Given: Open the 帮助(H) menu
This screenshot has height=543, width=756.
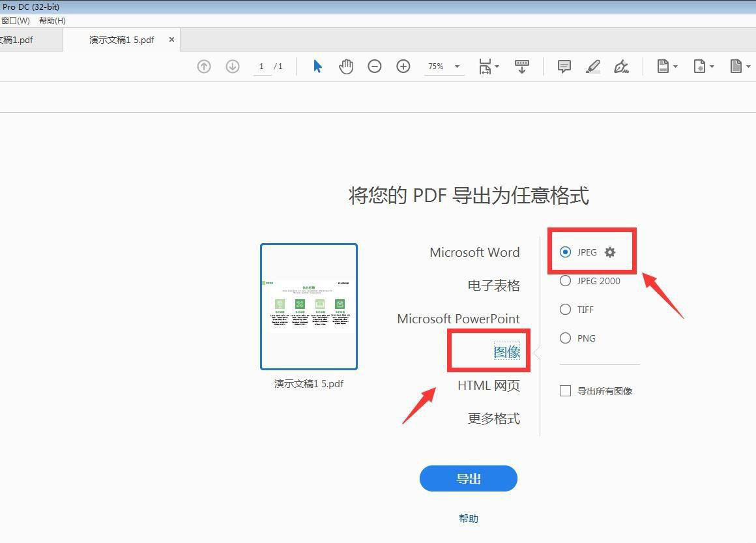Looking at the screenshot, I should (52, 21).
